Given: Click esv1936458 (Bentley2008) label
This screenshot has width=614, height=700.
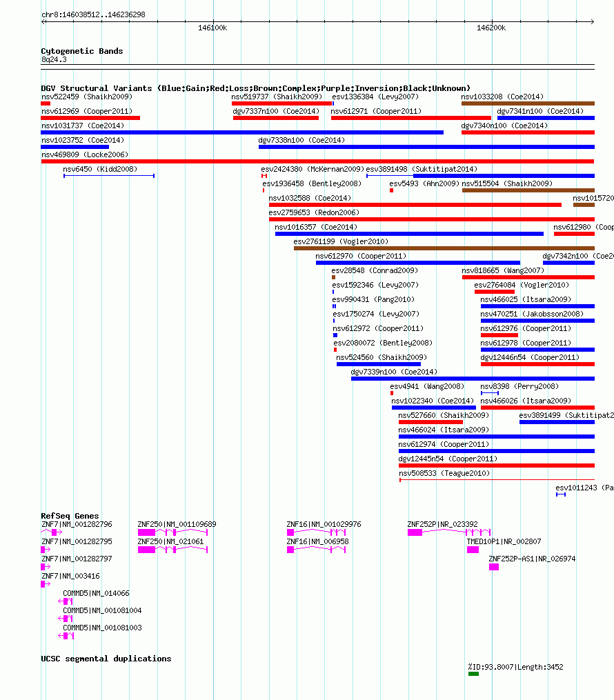Looking at the screenshot, I should click(x=312, y=184).
